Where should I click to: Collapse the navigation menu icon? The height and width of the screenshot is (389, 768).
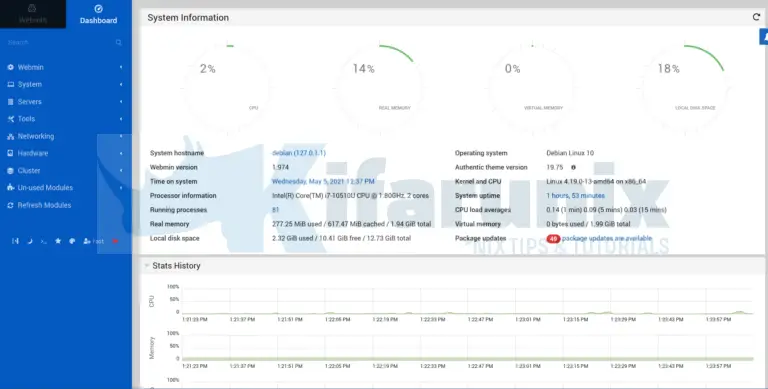tap(15, 241)
